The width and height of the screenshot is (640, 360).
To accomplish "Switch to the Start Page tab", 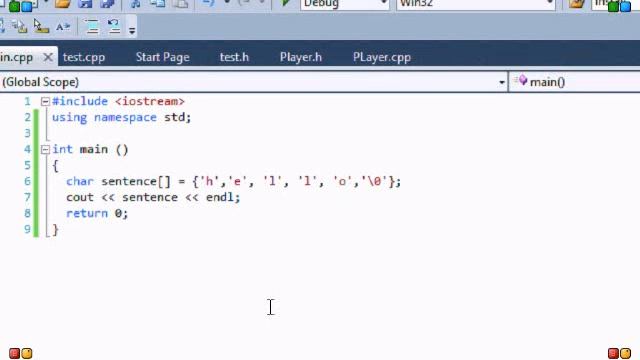I will pyautogui.click(x=162, y=57).
